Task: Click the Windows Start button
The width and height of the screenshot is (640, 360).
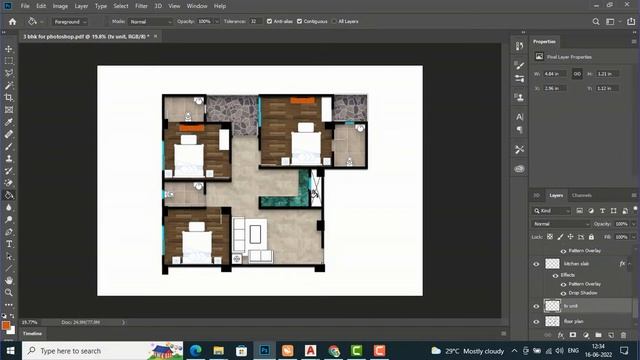Action: pos(10,351)
